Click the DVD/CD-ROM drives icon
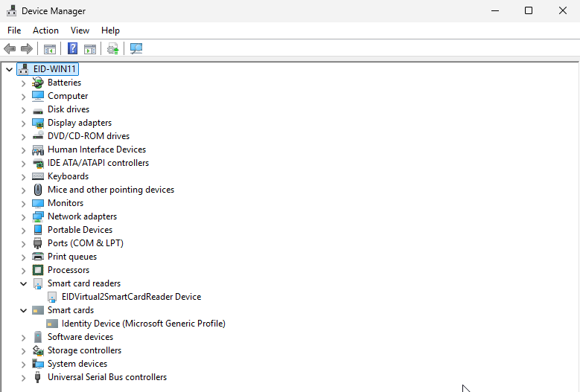 coord(38,136)
